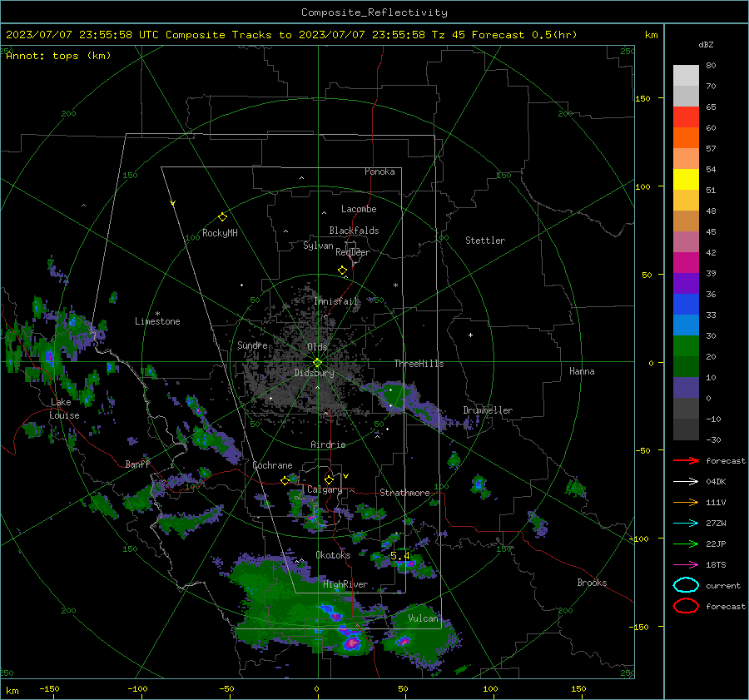Screen dimensions: 749x700
Task: Click the HighRiver city label
Action: point(345,584)
